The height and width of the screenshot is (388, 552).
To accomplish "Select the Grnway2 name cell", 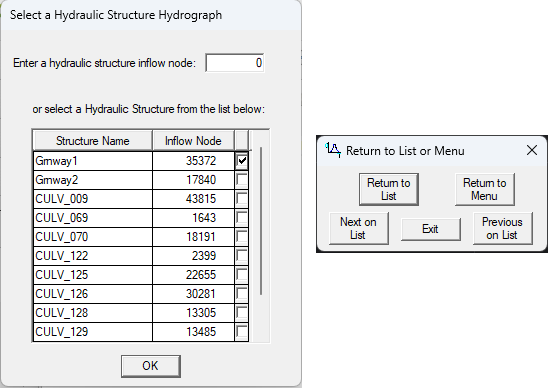I will click(x=93, y=180).
